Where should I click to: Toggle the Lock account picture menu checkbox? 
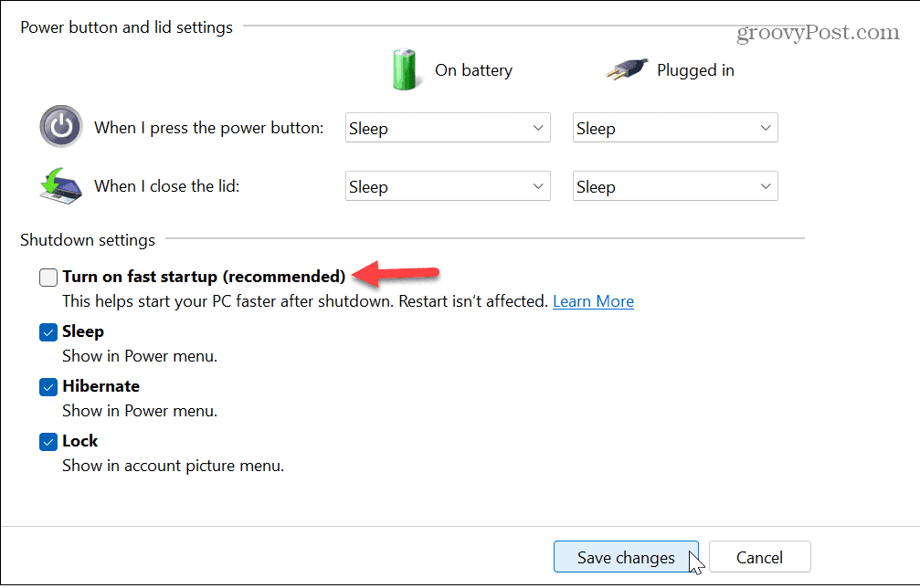pyautogui.click(x=48, y=441)
